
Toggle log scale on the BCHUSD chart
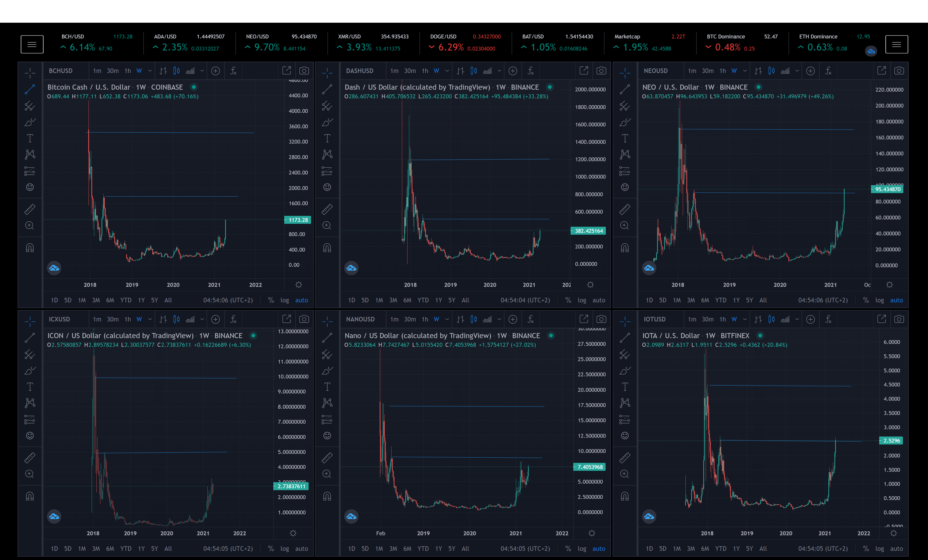coord(284,300)
